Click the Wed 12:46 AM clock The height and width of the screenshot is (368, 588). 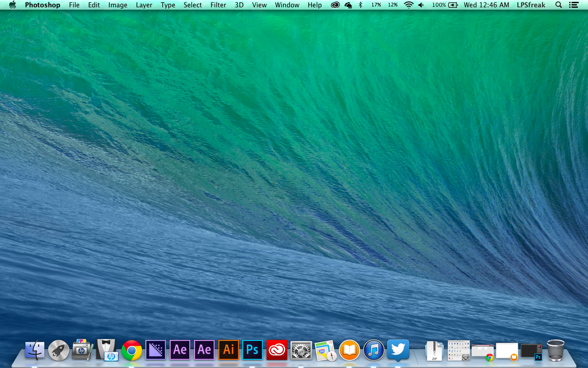click(486, 5)
